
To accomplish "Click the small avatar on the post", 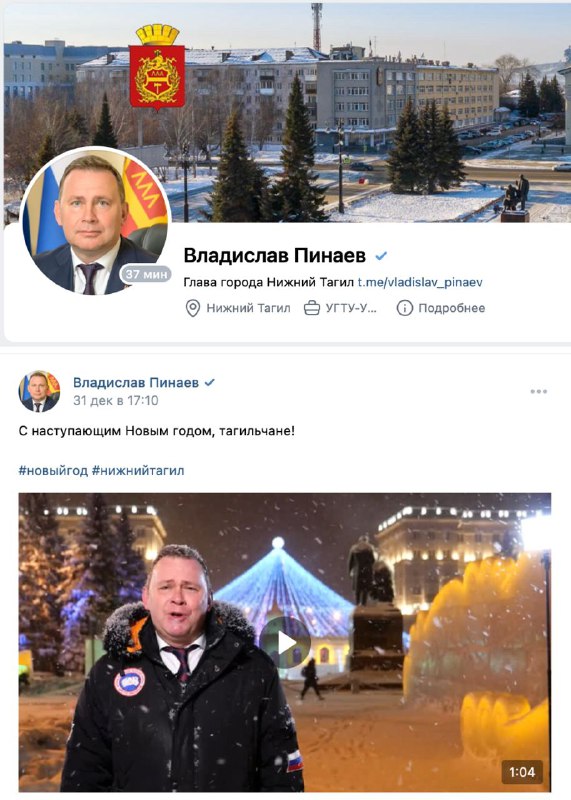I will pos(39,391).
